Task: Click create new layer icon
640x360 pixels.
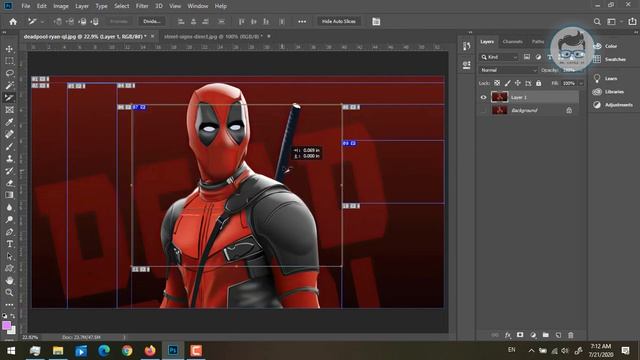Action: (x=558, y=335)
